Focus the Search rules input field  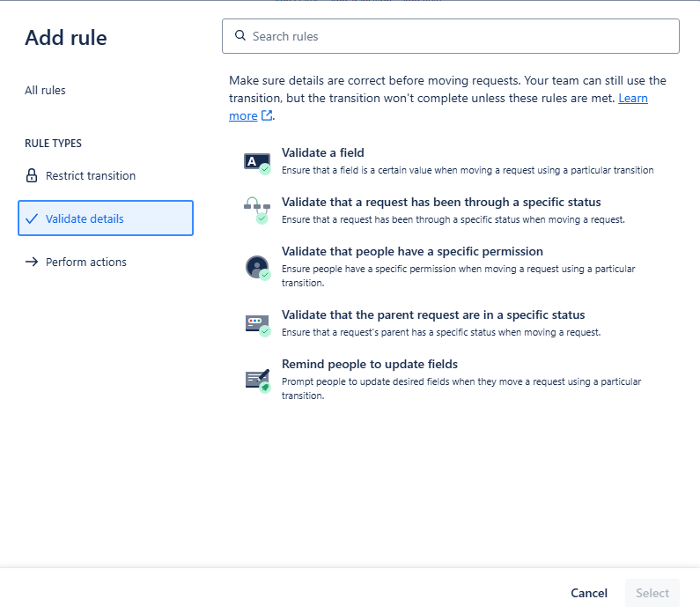pos(451,36)
